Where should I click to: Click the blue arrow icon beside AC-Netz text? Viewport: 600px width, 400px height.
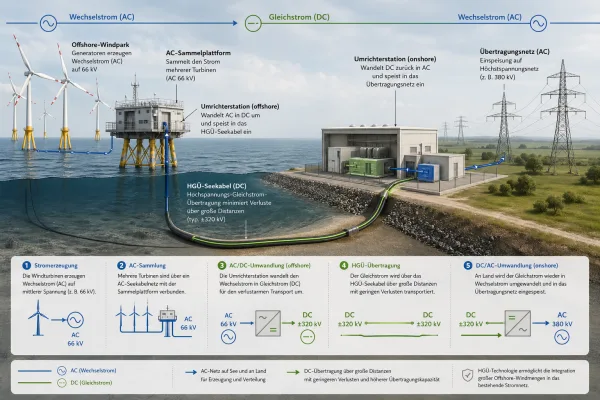tap(191, 372)
